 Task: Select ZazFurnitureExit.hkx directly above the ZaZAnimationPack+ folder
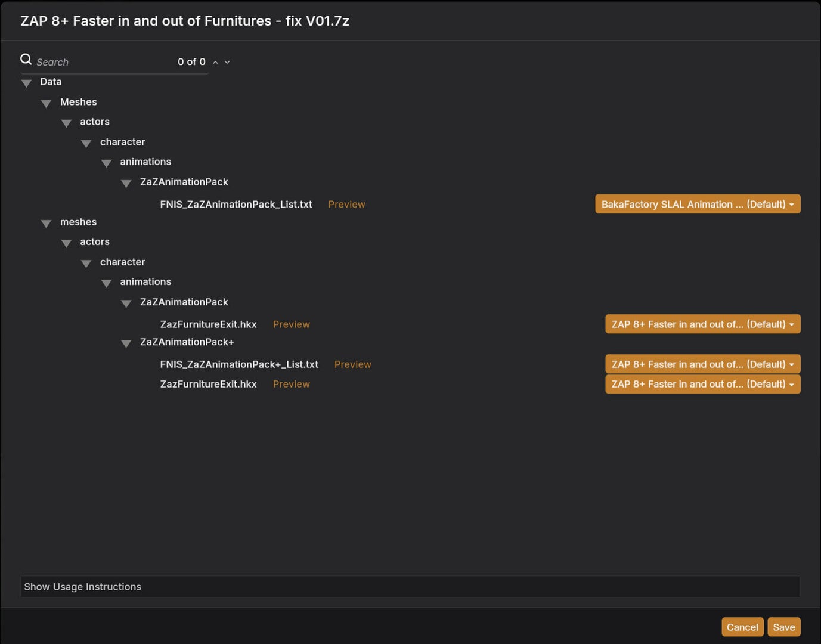pyautogui.click(x=208, y=324)
